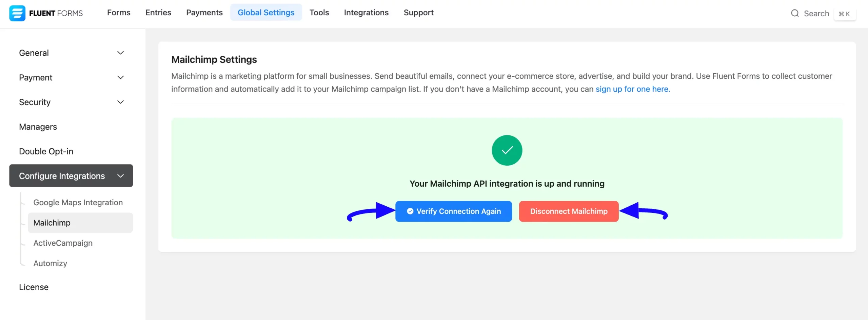Select the Global Settings tab
This screenshot has height=320, width=868.
[266, 13]
